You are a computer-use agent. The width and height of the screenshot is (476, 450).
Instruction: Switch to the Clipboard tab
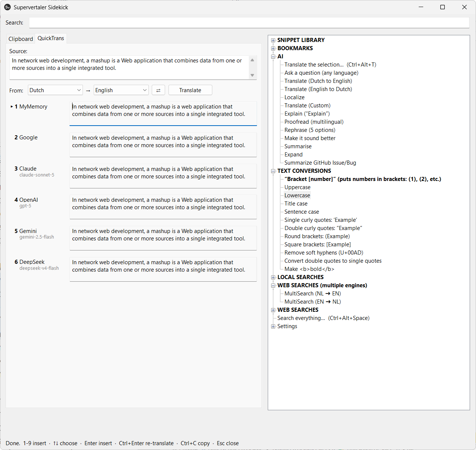[21, 39]
